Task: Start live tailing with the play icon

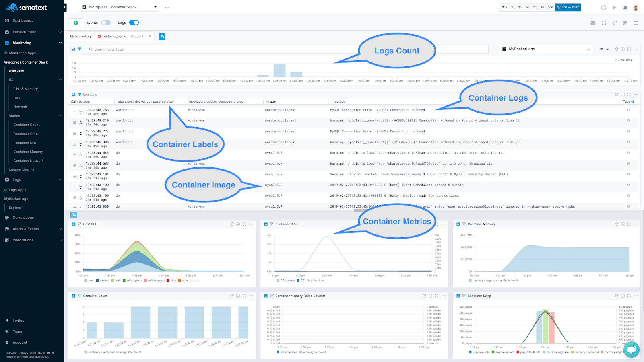Action: [614, 7]
